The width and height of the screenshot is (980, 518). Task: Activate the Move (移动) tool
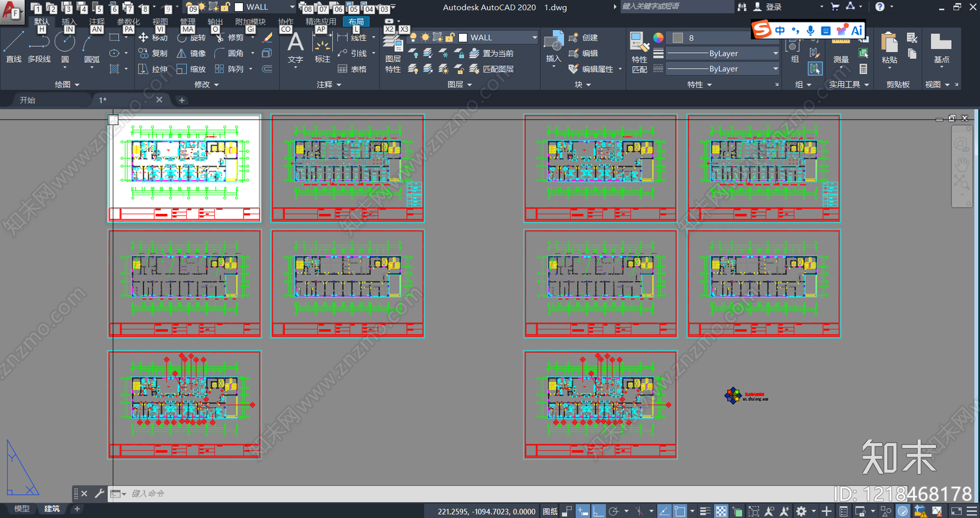153,38
